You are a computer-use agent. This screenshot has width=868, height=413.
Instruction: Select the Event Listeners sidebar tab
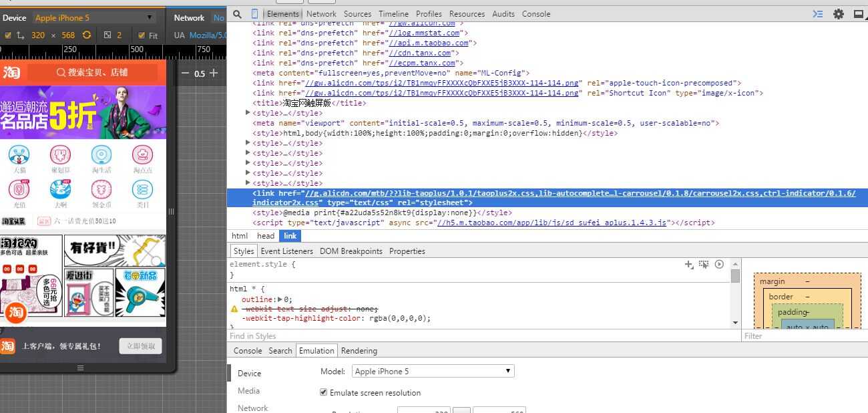tap(286, 251)
